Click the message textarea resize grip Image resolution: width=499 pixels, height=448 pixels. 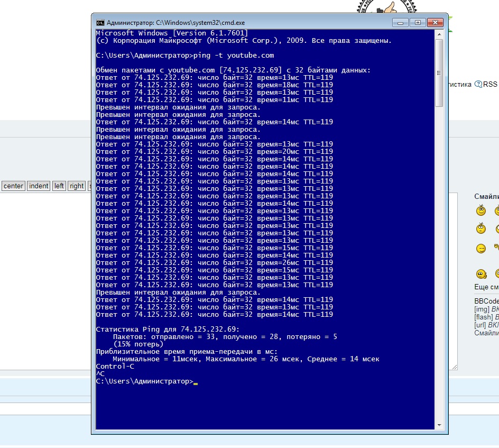pyautogui.click(x=455, y=367)
